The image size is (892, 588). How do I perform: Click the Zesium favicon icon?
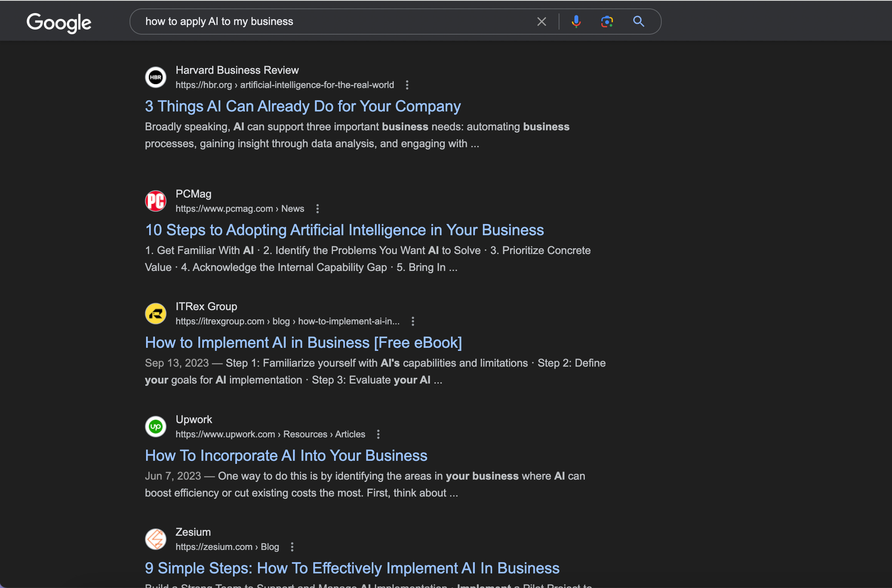155,539
